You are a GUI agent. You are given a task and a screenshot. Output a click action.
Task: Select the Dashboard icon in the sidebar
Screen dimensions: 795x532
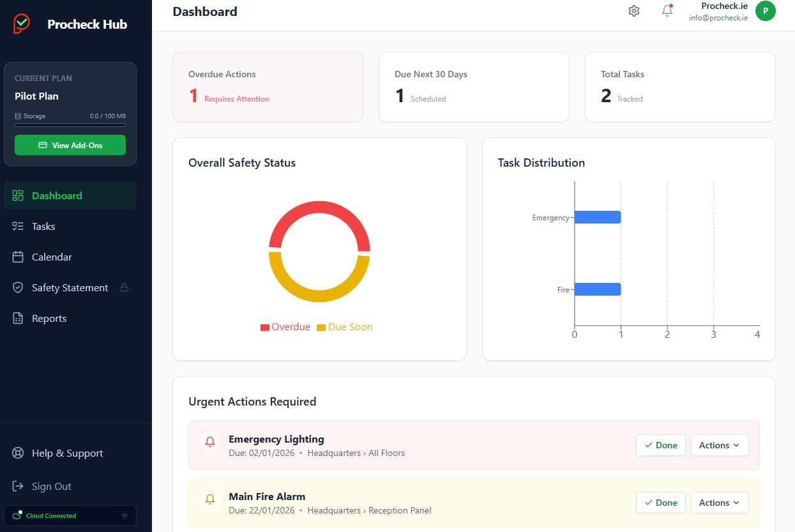point(18,195)
